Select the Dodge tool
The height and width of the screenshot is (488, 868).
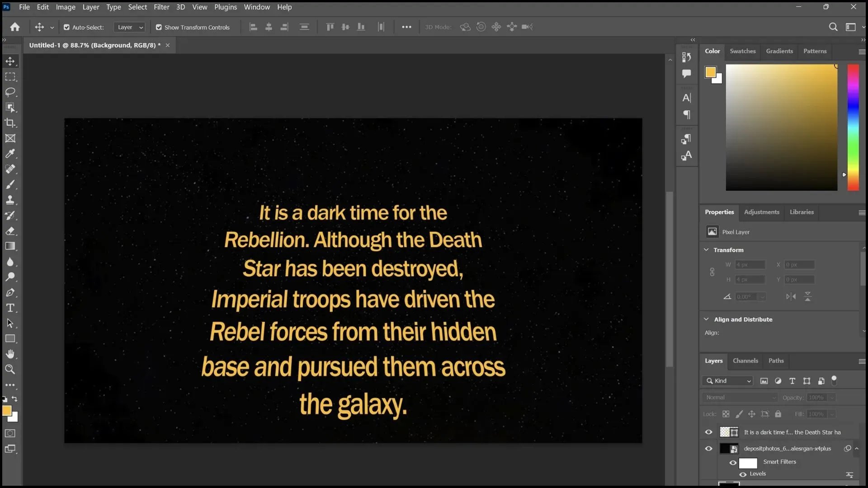[10, 277]
